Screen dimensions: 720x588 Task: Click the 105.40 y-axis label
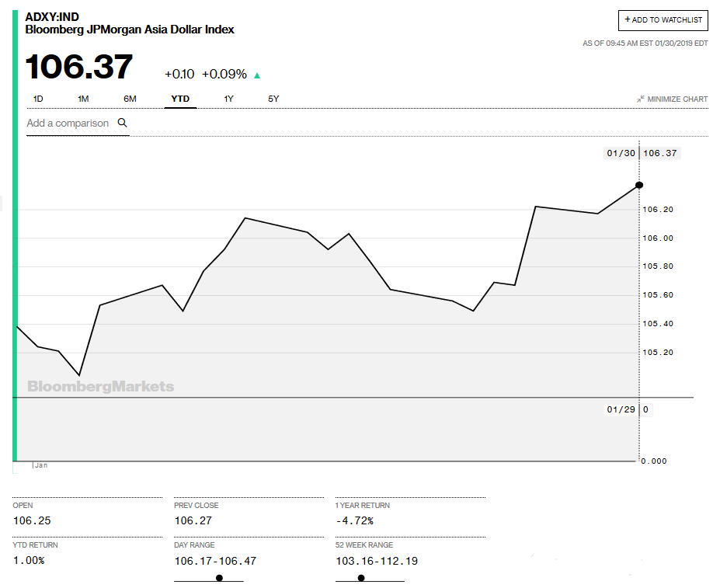click(x=658, y=324)
